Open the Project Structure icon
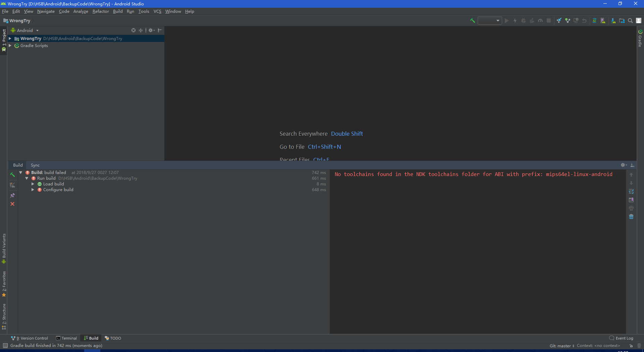644x352 pixels. 622,20
